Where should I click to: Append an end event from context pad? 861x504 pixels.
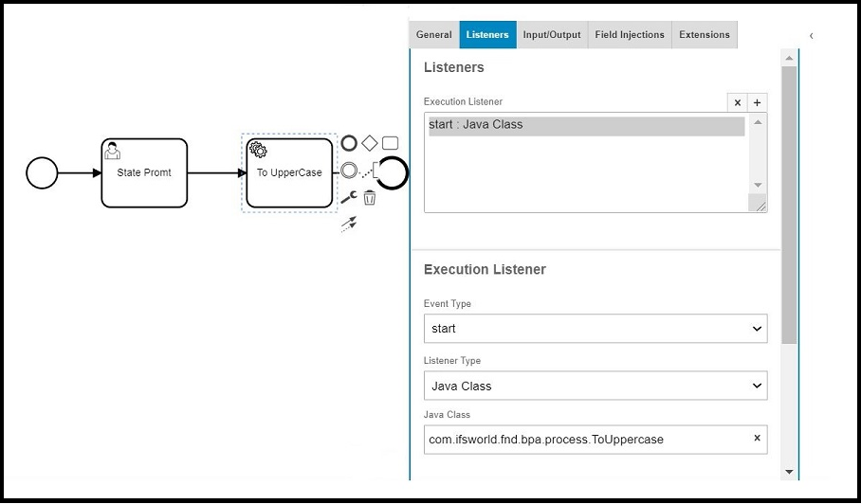tap(349, 143)
